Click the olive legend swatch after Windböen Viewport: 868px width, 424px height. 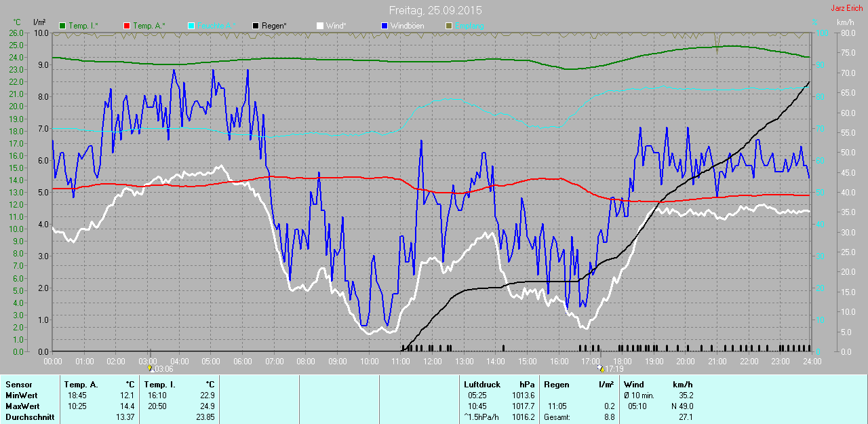449,26
